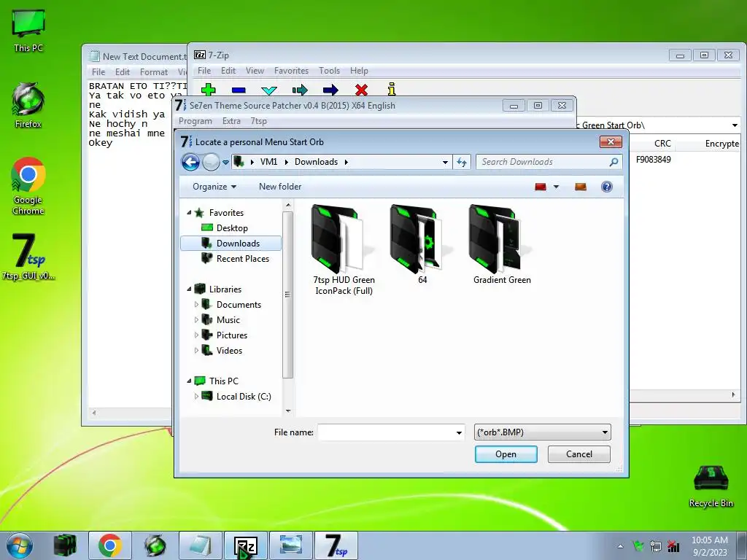Open the File name history dropdown
This screenshot has height=560, width=747.
click(x=459, y=432)
